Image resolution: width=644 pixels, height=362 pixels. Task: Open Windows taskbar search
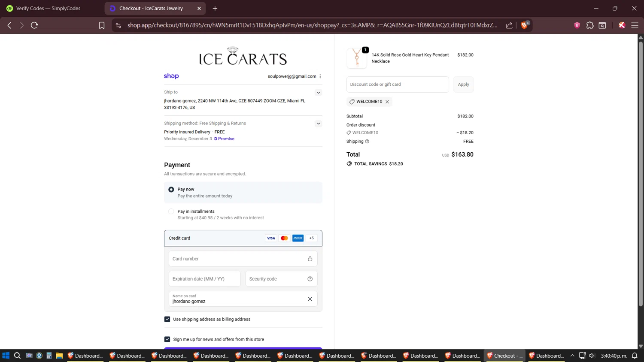coord(17,356)
